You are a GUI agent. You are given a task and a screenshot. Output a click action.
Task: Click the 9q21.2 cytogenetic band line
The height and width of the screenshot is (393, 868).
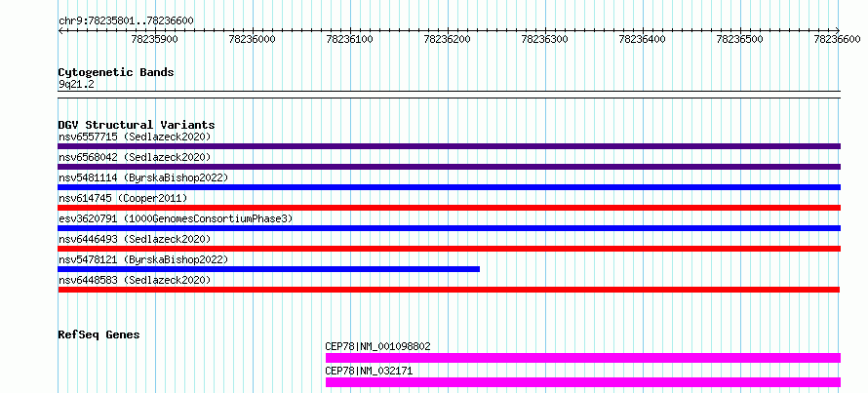tap(449, 95)
